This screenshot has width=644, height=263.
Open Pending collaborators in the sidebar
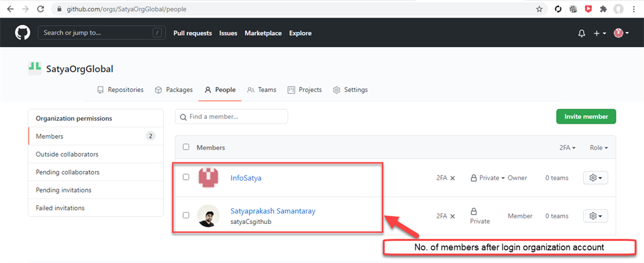pyautogui.click(x=96, y=172)
